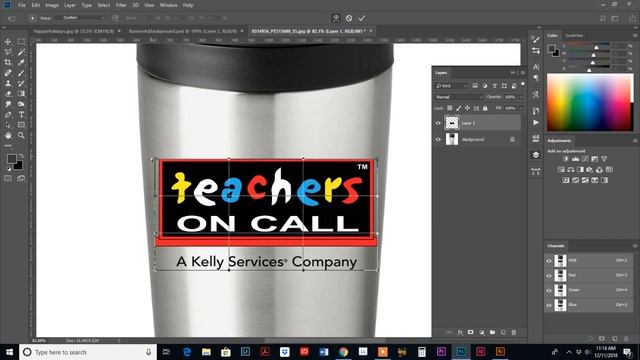Select the Horizontal Type tool

click(x=21, y=115)
